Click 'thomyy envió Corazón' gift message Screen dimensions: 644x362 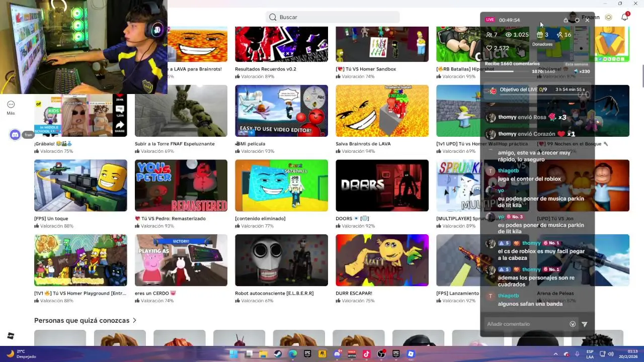536,134
